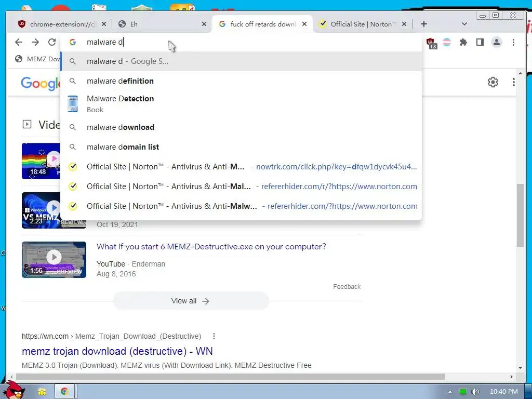Open the 10:40 PM clock

point(504,392)
